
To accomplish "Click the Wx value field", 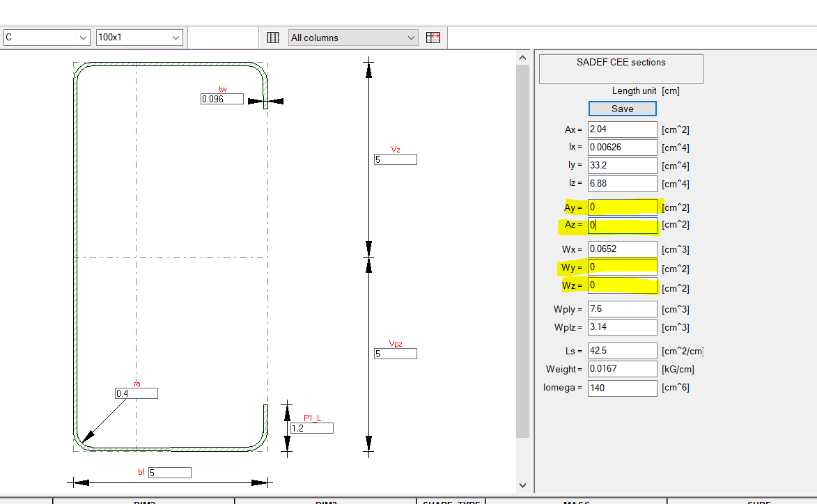I will tap(622, 249).
